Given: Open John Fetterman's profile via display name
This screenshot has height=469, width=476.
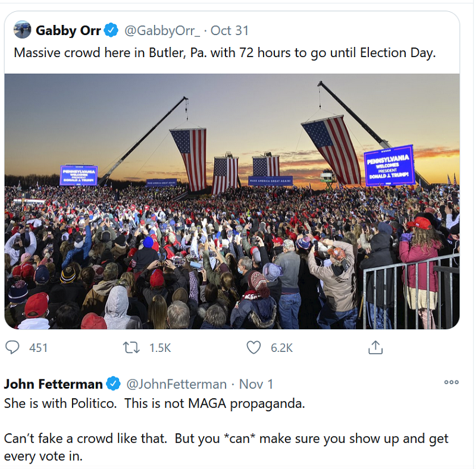Looking at the screenshot, I should coord(53,384).
